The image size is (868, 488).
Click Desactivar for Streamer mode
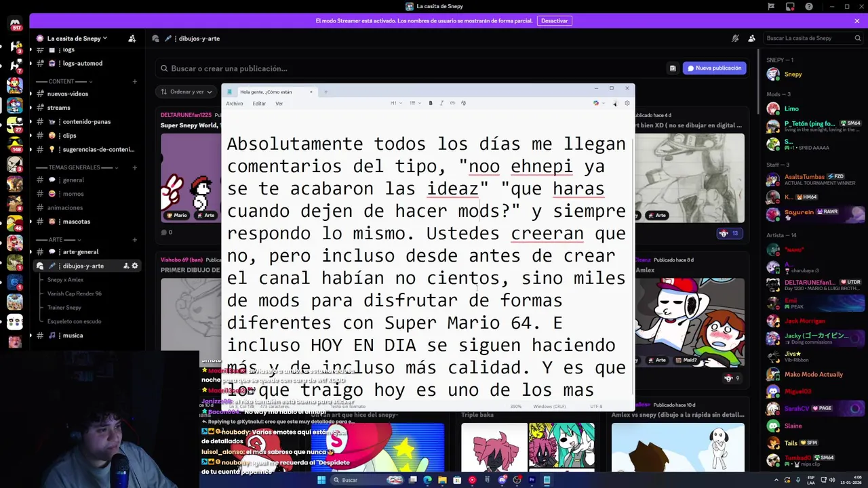point(554,21)
